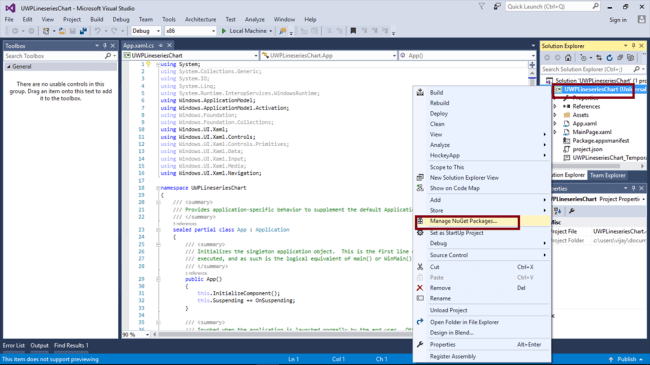Click the Property Pages wrench icon in Properties
The height and width of the screenshot is (365, 650).
pyautogui.click(x=572, y=211)
